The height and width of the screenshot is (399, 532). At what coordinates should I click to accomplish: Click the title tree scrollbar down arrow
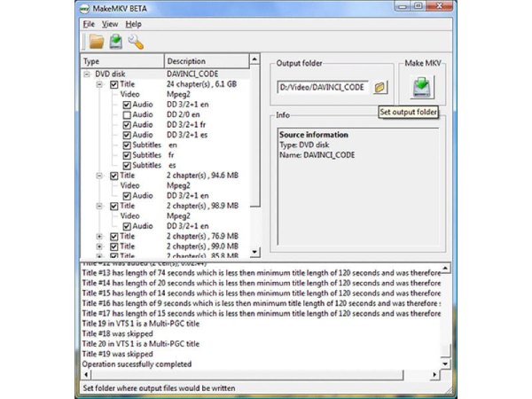[256, 252]
